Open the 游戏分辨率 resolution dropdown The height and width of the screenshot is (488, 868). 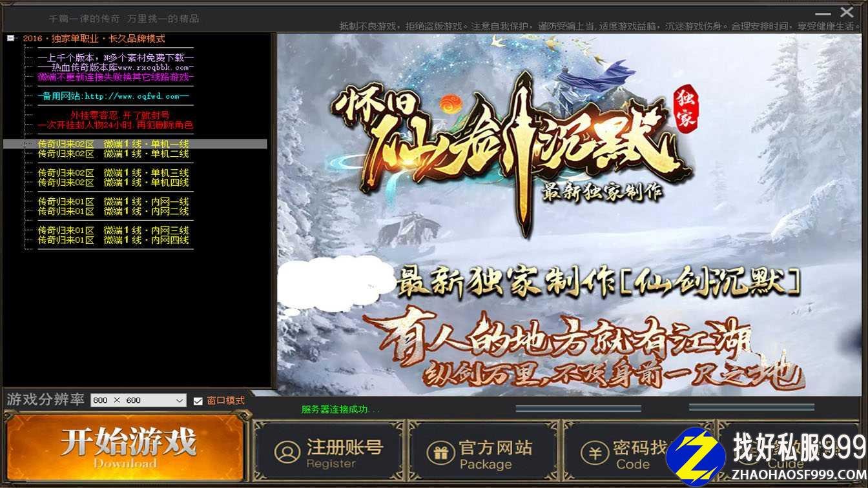click(180, 401)
